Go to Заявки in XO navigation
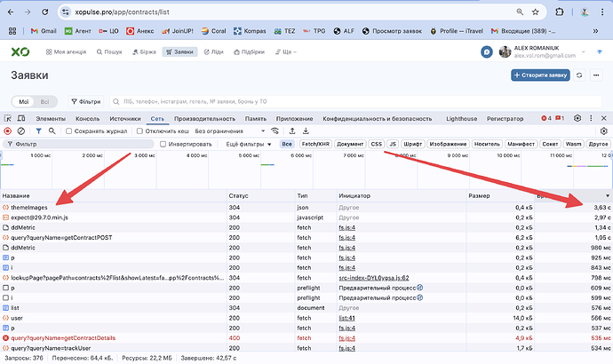This screenshot has width=613, height=364. click(179, 52)
